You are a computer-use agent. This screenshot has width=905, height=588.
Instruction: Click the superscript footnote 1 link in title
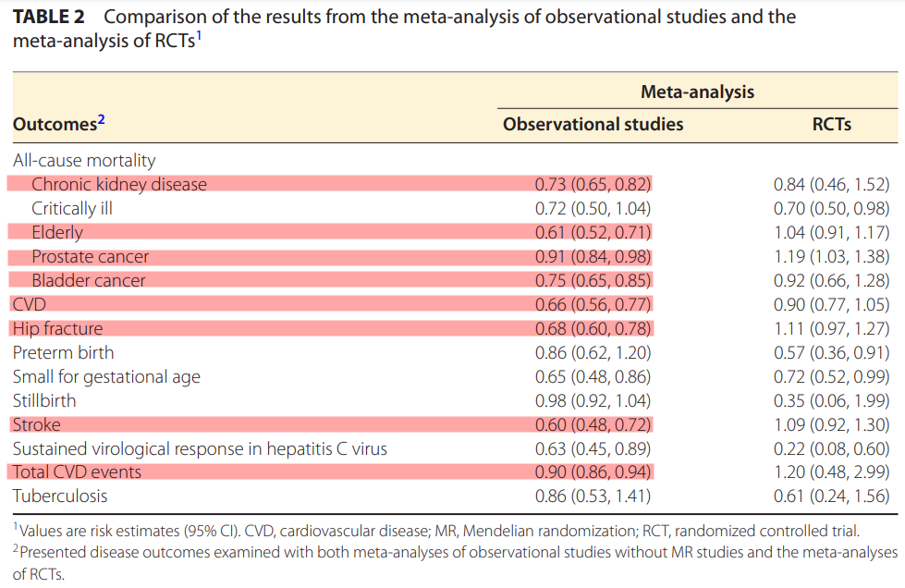[199, 38]
